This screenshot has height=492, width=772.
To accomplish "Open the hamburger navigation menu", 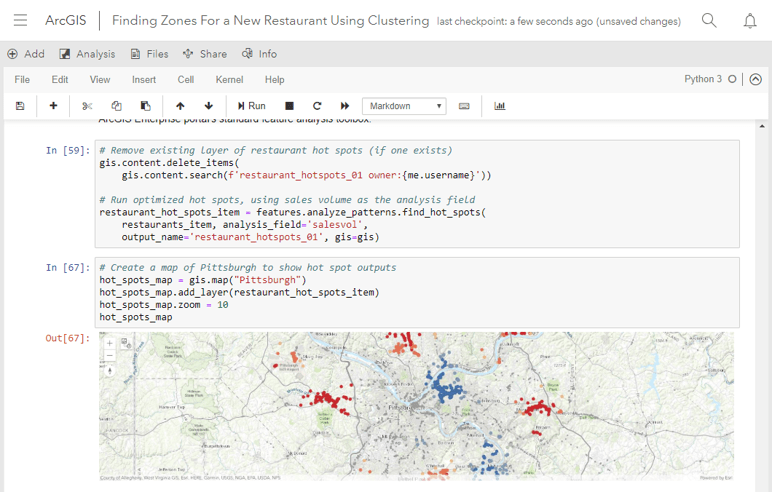I will pos(20,21).
